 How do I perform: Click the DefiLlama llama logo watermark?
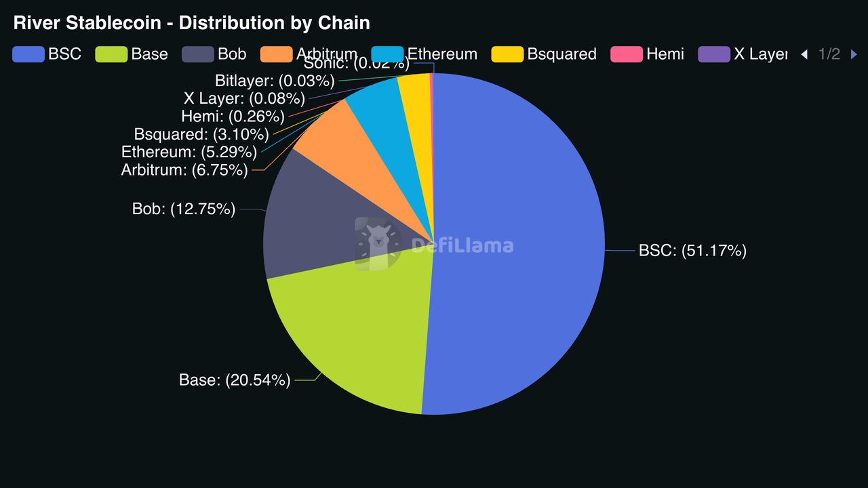click(378, 244)
